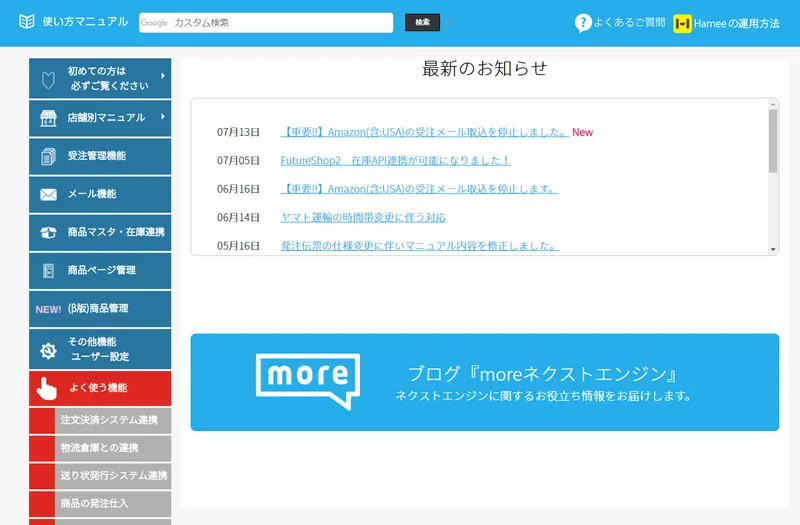
Task: Click the news list scroll-up arrow
Action: point(773,105)
